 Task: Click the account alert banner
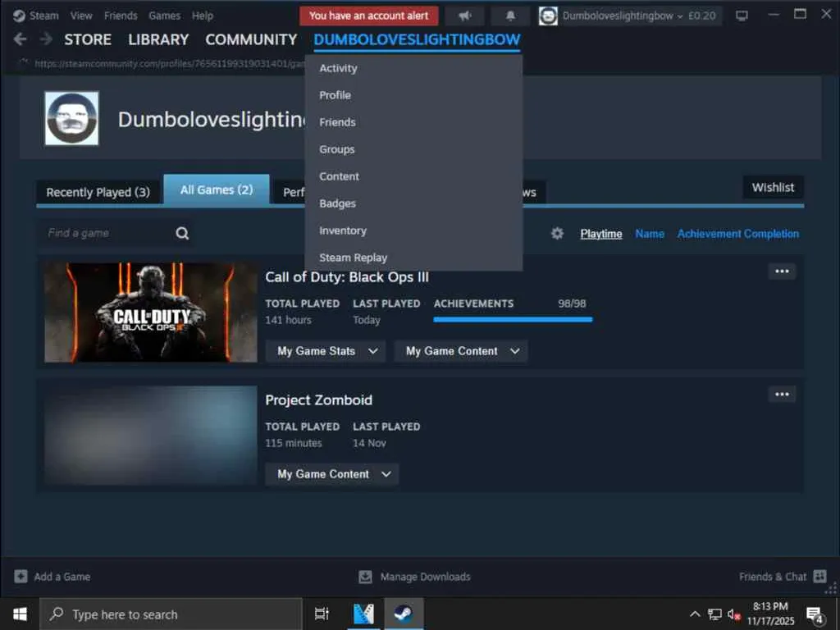[368, 16]
